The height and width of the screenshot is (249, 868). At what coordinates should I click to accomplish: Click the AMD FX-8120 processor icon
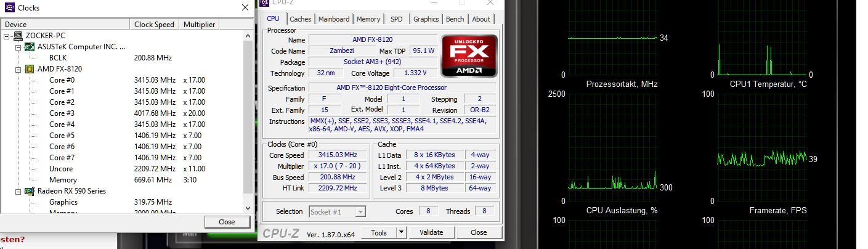[x=29, y=69]
